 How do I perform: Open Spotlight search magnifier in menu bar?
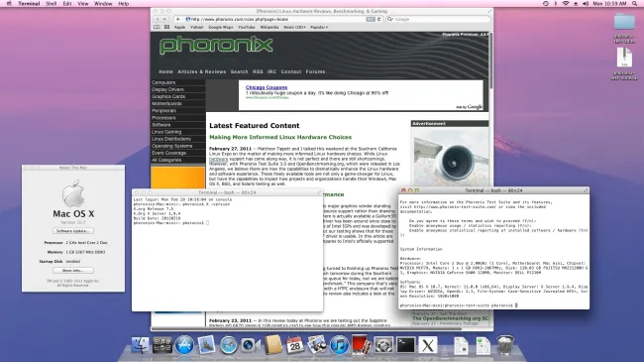634,3
